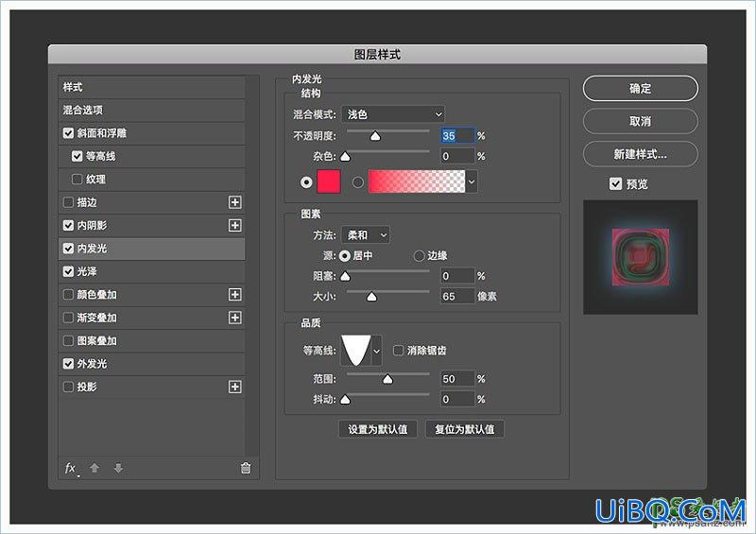This screenshot has height=534, width=756.
Task: Click the style preview thumbnail
Action: 641,257
